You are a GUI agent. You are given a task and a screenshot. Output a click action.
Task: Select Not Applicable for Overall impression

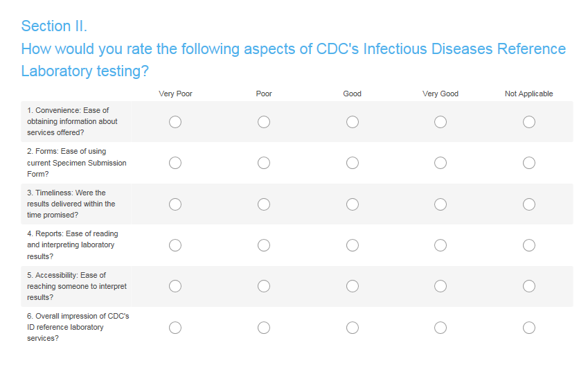pyautogui.click(x=529, y=328)
